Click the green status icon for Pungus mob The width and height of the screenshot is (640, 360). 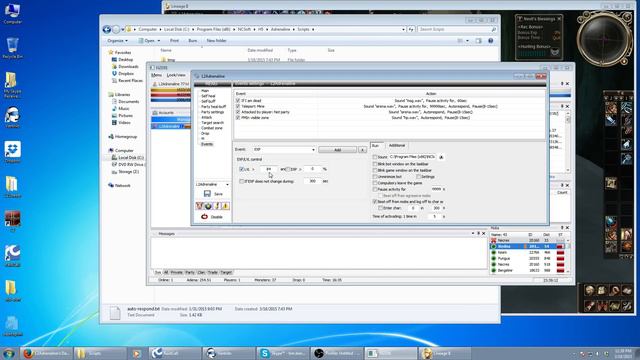pyautogui.click(x=493, y=258)
